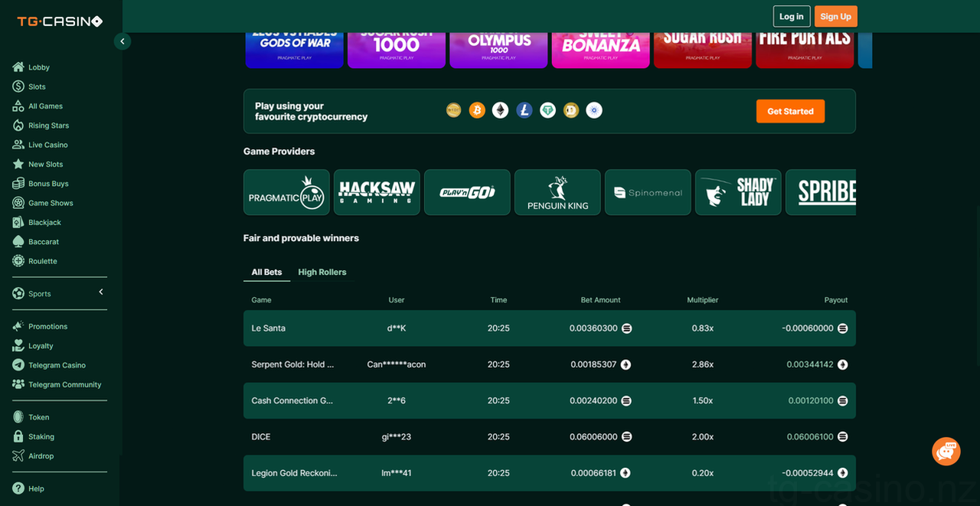The width and height of the screenshot is (980, 506).
Task: Click the DICE game row
Action: 550,437
